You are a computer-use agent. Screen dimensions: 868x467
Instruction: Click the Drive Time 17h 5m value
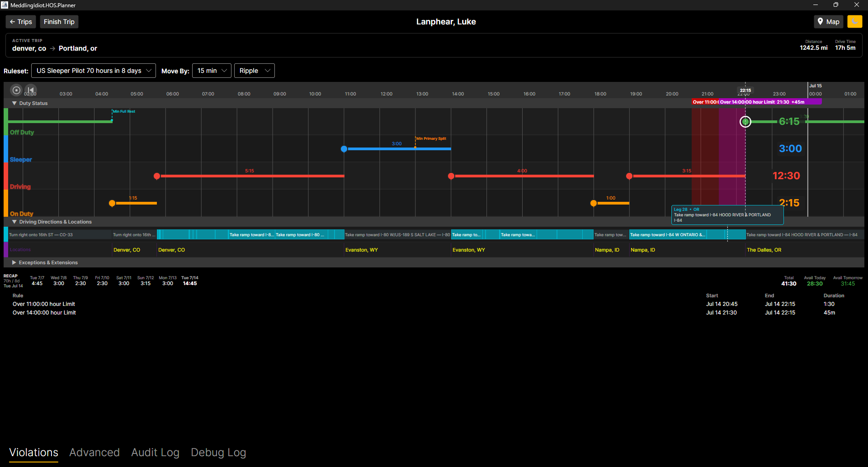pos(845,48)
